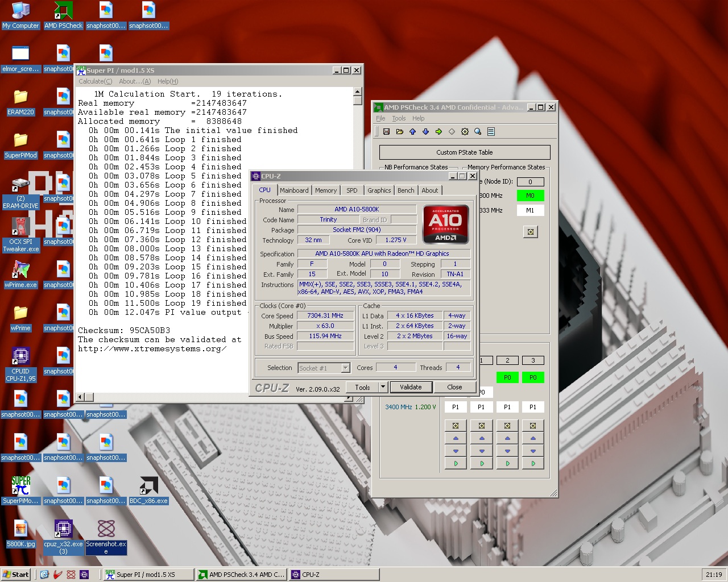Select green P0 state in core 2 column
Viewport: 728px width, 582px height.
pos(507,377)
